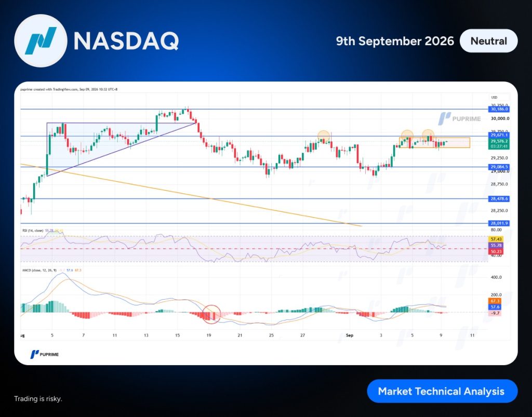Click the MACD (close, 12, 26, 9) legend
Image resolution: width=532 pixels, height=417 pixels.
pos(39,270)
